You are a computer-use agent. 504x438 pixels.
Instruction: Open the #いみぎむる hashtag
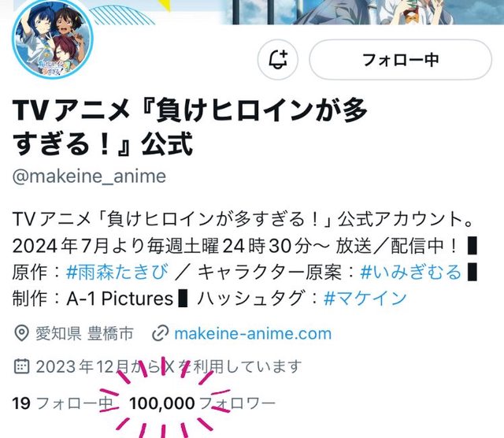coord(411,272)
